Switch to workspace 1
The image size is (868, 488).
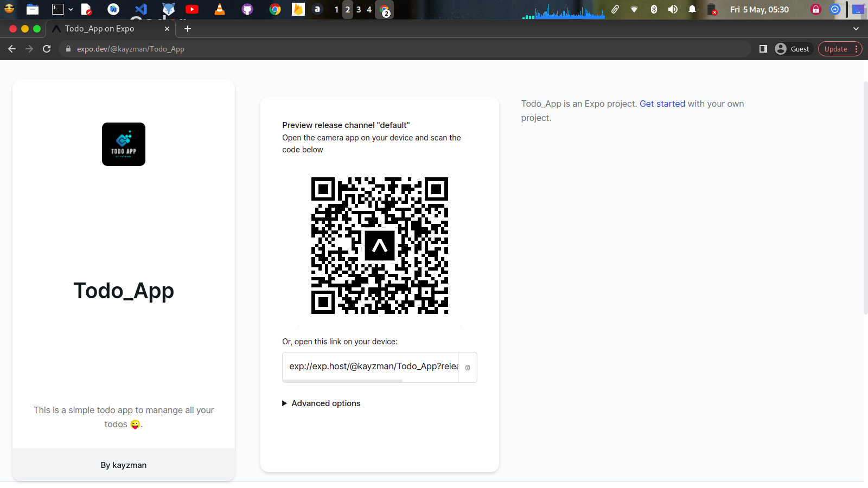(x=336, y=10)
